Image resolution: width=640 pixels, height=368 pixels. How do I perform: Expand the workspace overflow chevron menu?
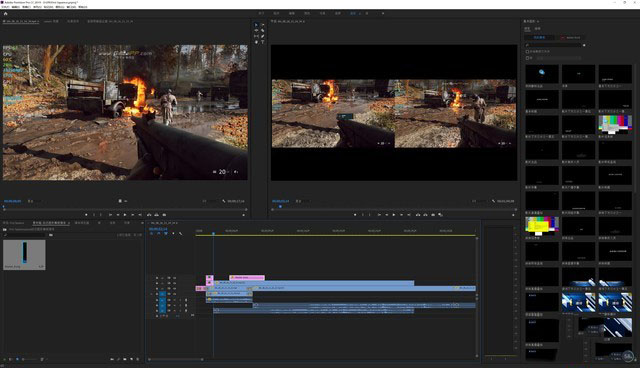[x=383, y=13]
